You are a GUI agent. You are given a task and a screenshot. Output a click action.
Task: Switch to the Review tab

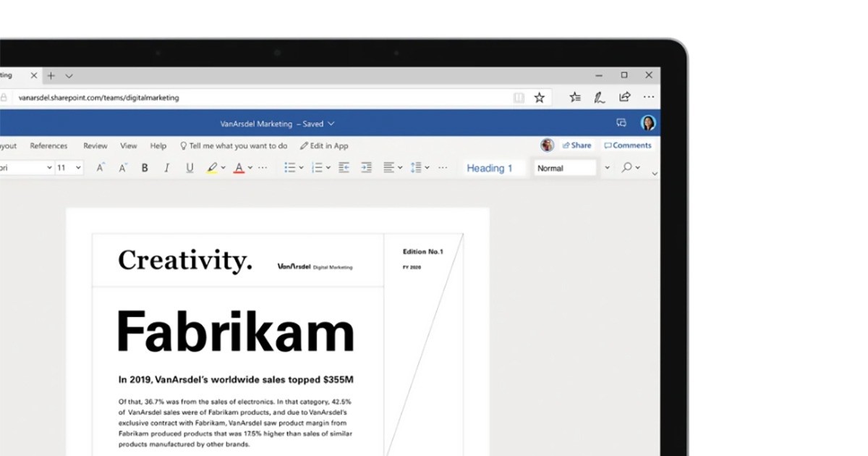95,145
